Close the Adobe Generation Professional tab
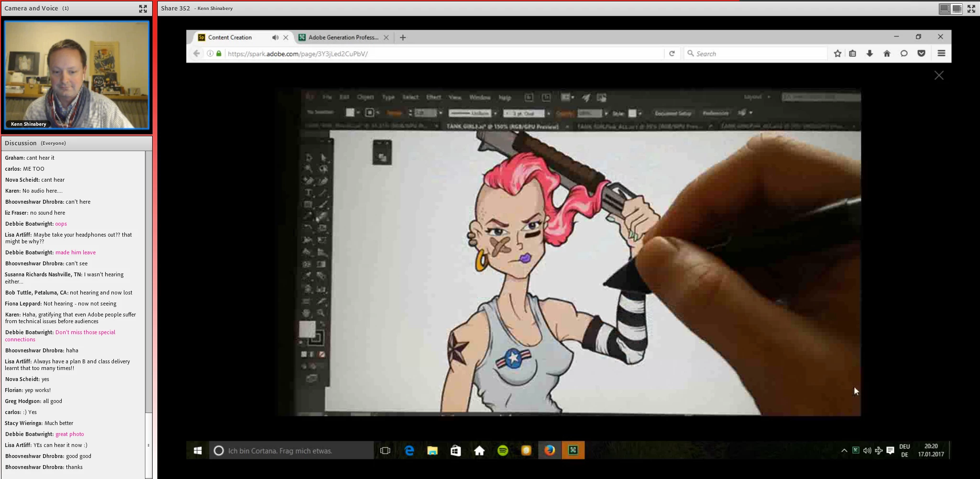 coord(386,37)
